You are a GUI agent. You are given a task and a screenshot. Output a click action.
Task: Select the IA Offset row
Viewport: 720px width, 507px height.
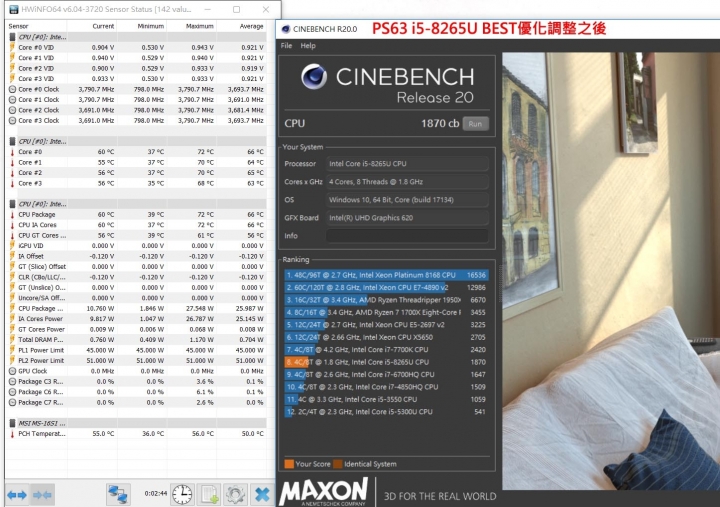137,256
